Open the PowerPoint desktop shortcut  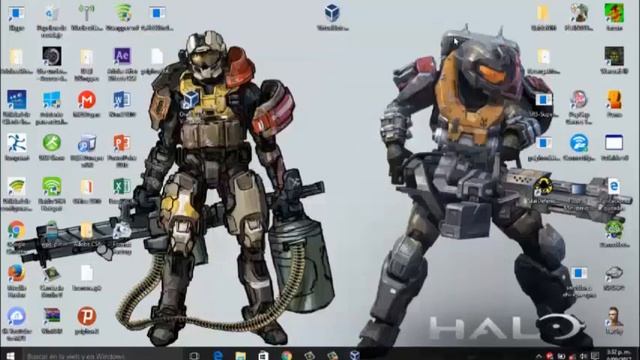pos(122,143)
